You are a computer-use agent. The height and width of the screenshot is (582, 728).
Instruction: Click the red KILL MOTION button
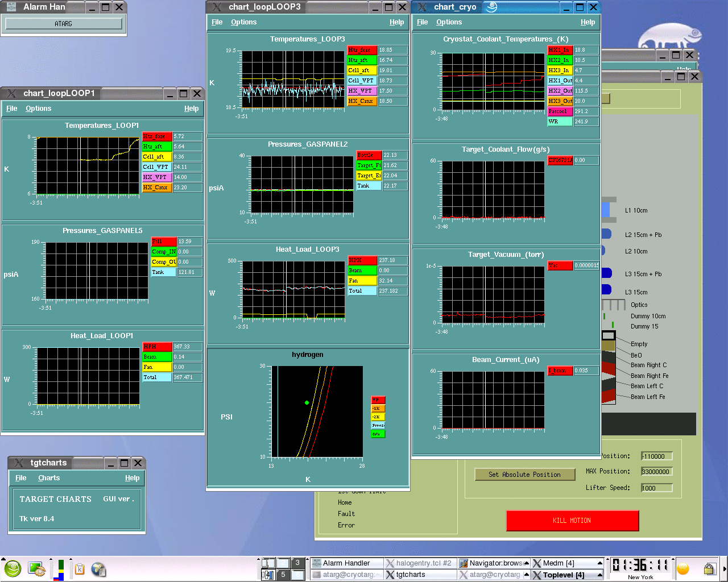tap(572, 521)
